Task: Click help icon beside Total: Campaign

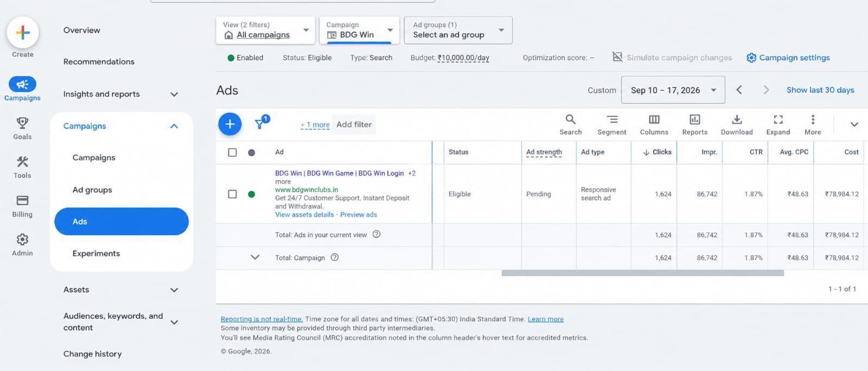Action: click(x=335, y=257)
